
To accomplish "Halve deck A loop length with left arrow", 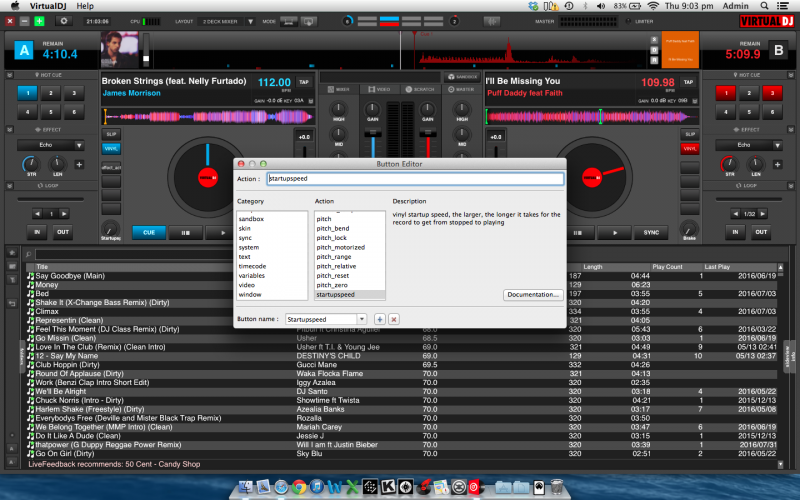I will tap(37, 214).
